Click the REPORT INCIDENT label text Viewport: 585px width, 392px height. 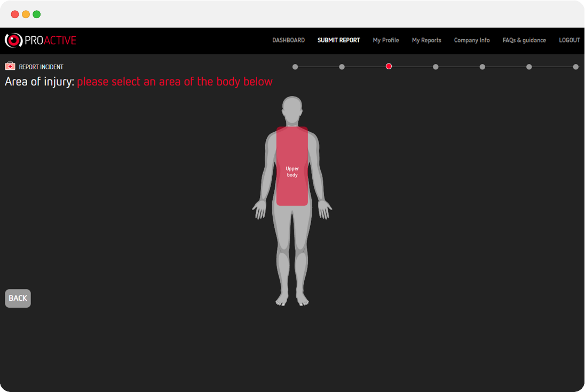(41, 67)
